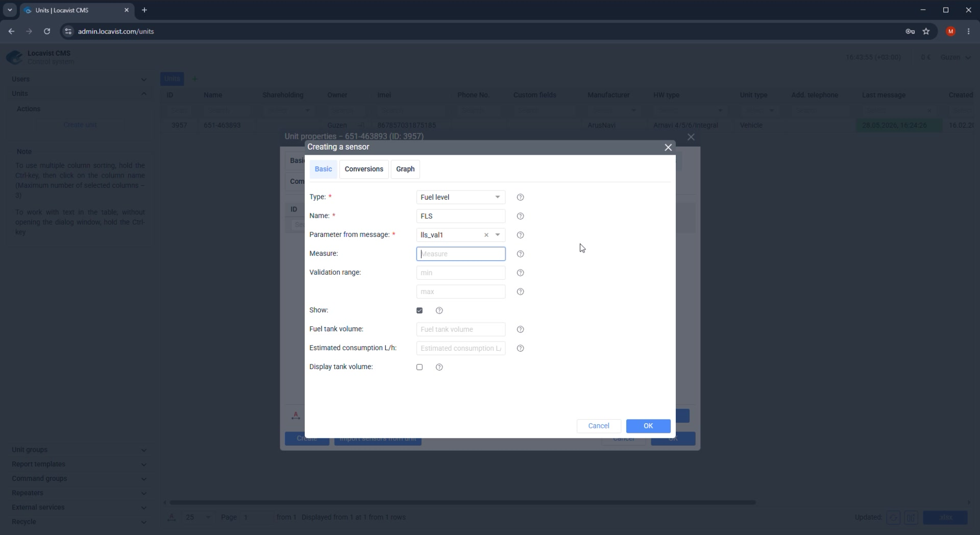The height and width of the screenshot is (535, 980).
Task: Switch to the Conversions tab
Action: point(363,169)
